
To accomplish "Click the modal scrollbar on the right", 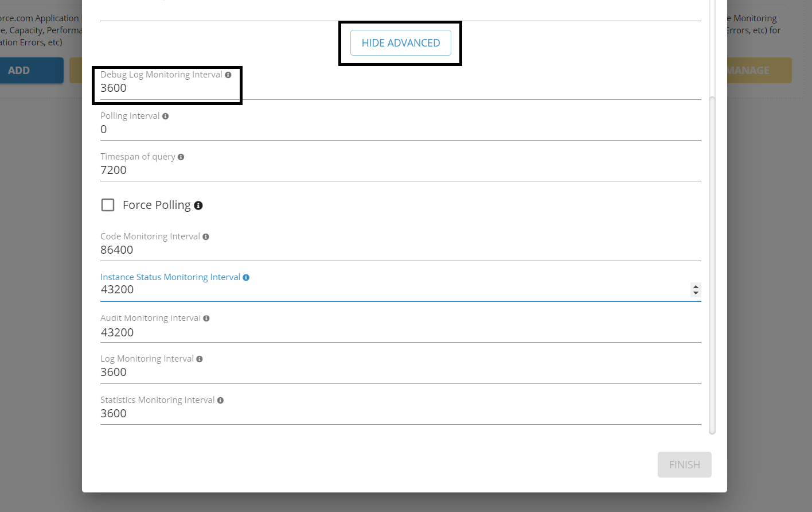I will 712,258.
